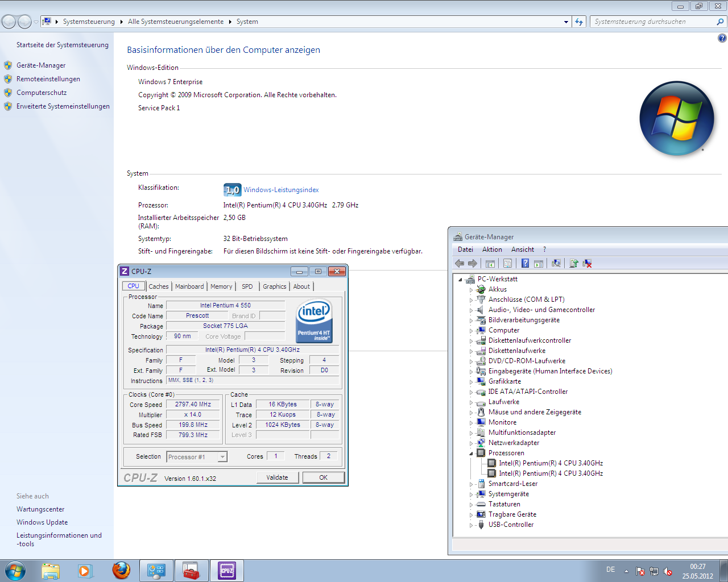Click Back arrow in Geräte-Manager toolbar
This screenshot has width=728, height=582.
[460, 263]
